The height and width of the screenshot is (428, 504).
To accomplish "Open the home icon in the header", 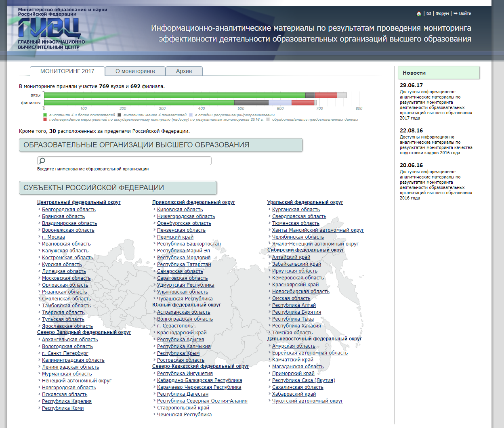I will click(x=419, y=13).
